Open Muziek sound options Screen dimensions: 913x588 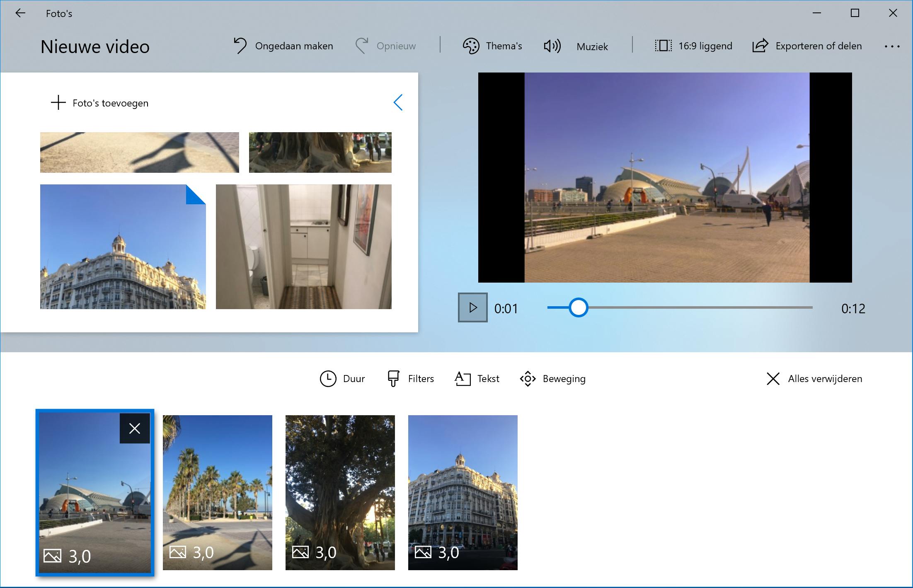pos(576,46)
